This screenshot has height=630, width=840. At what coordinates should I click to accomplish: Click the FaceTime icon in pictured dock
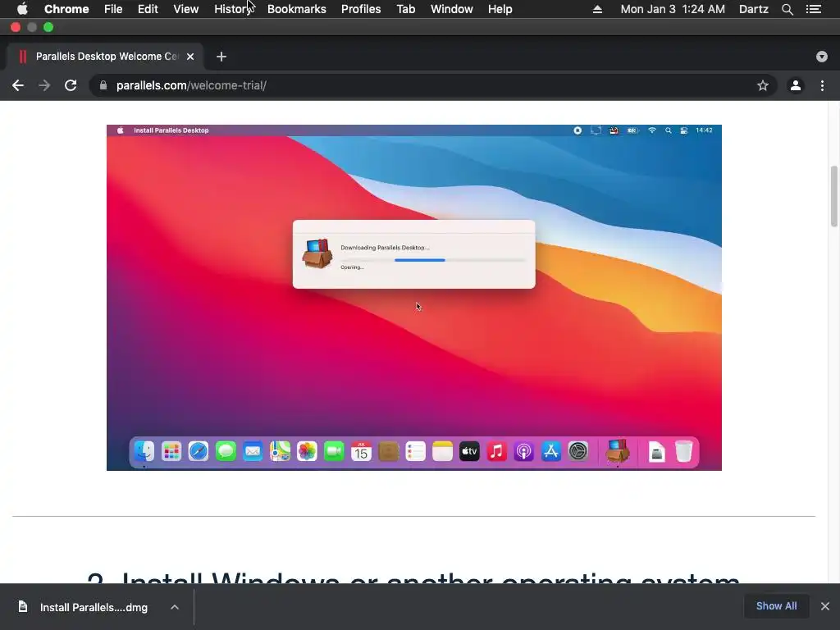click(x=334, y=452)
